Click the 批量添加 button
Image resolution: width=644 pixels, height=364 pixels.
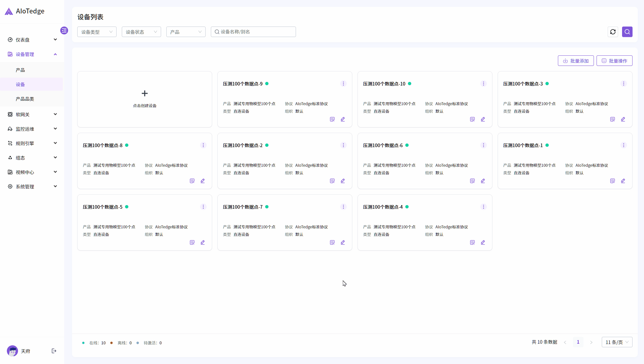576,61
